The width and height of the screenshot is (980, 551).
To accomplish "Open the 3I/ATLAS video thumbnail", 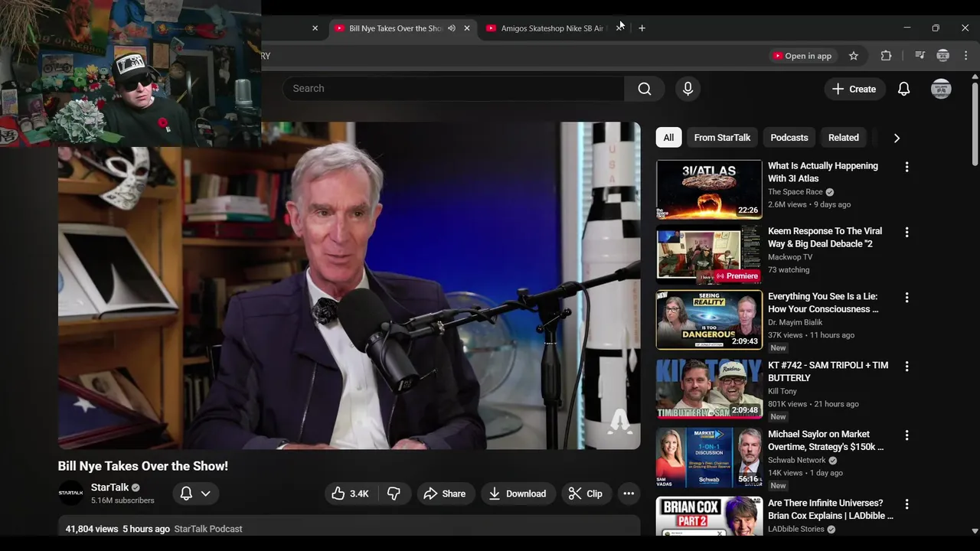I will point(709,189).
